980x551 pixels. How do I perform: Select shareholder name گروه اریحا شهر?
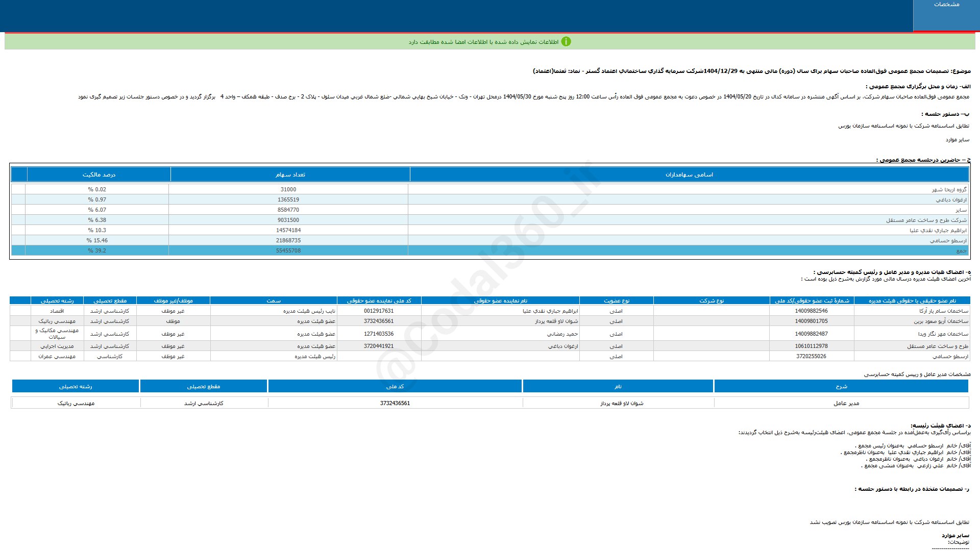click(949, 190)
